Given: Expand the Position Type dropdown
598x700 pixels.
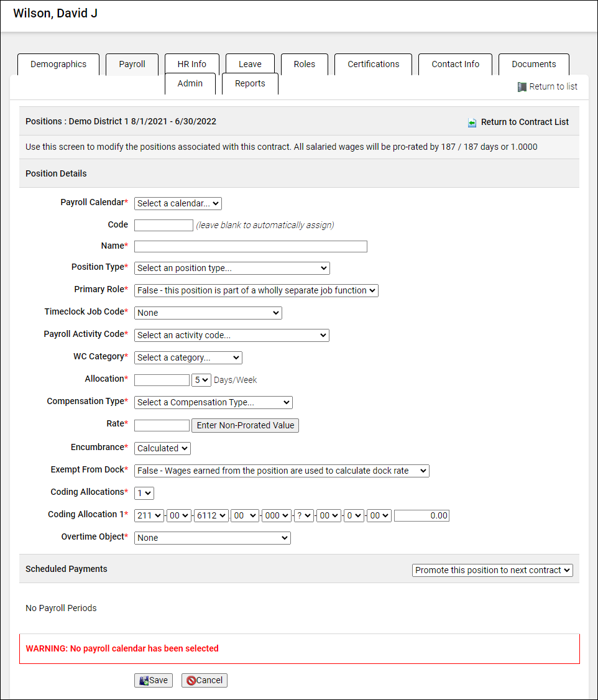Looking at the screenshot, I should [232, 268].
